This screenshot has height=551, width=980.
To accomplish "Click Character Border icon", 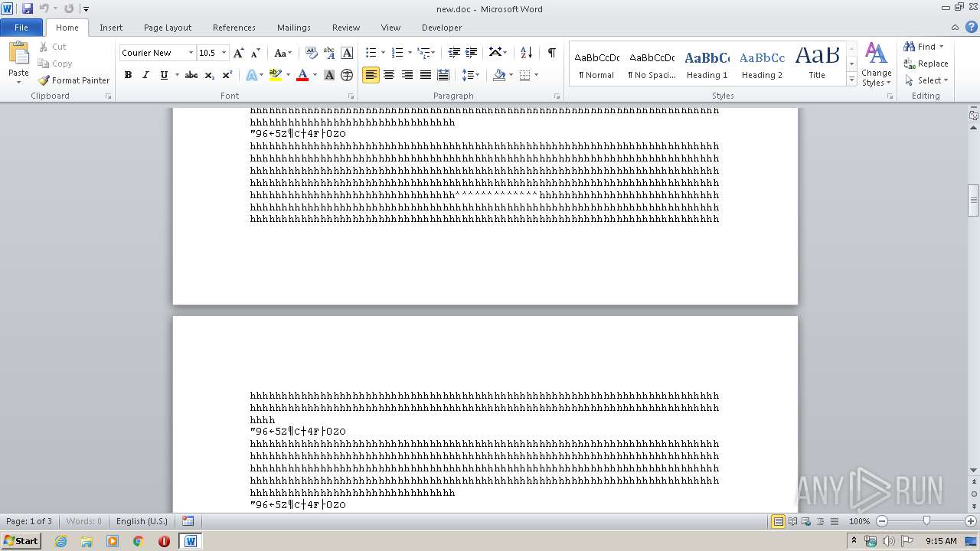I will pyautogui.click(x=347, y=53).
